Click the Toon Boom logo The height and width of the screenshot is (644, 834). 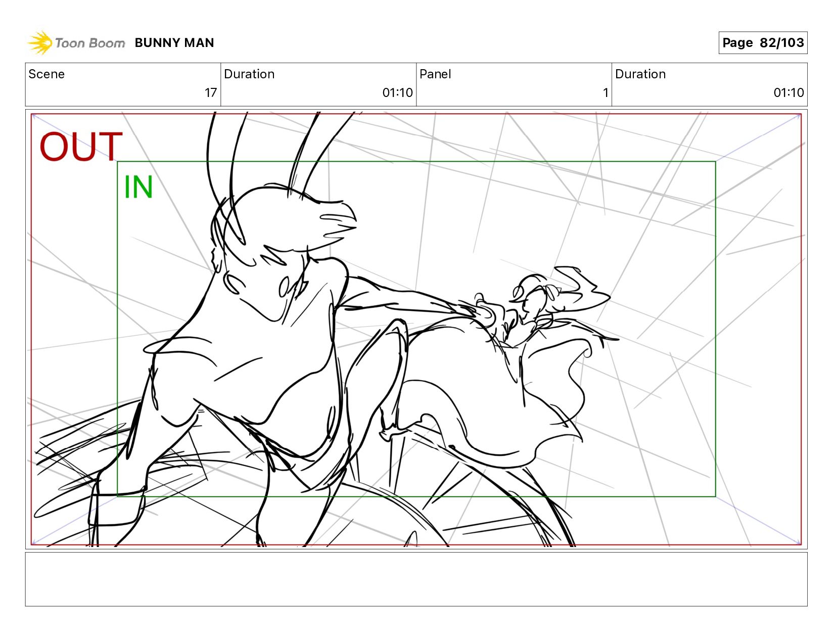[x=76, y=43]
